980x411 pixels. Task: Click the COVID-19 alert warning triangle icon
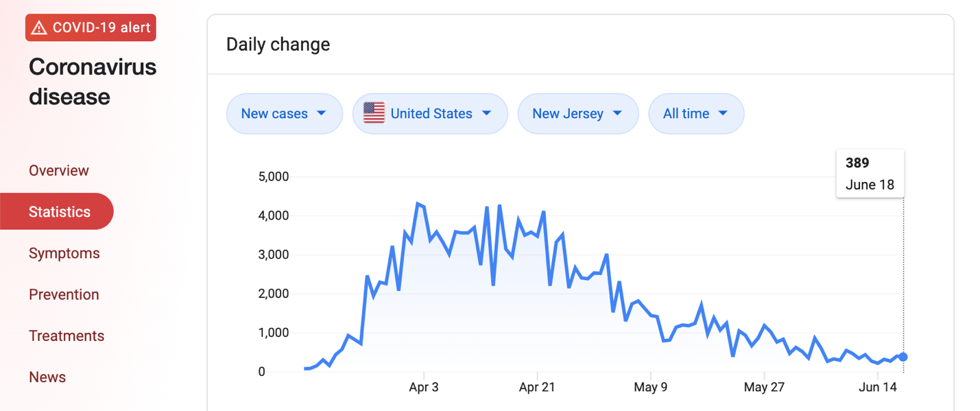[39, 28]
